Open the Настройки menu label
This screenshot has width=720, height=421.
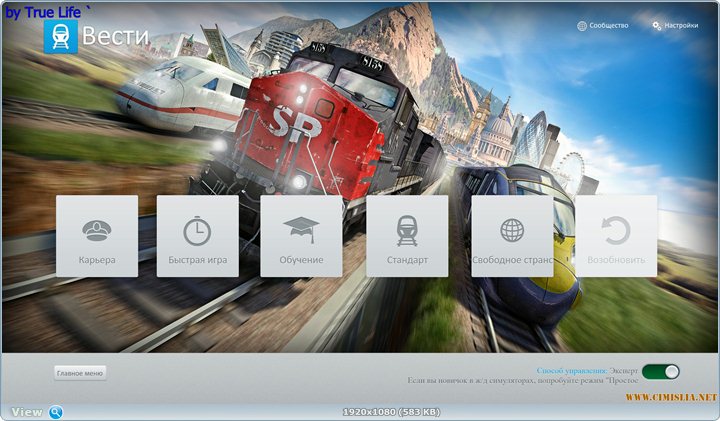pos(681,25)
